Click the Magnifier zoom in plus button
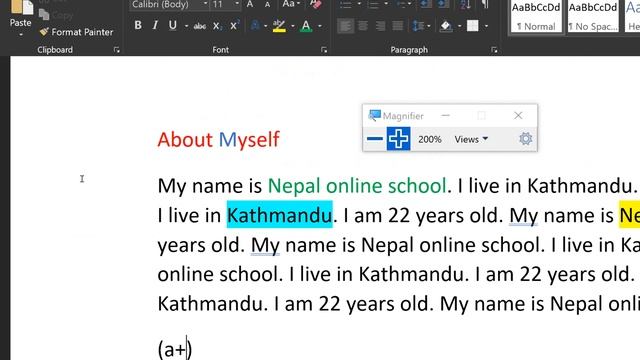Screen dimensions: 640x360 tap(398, 139)
